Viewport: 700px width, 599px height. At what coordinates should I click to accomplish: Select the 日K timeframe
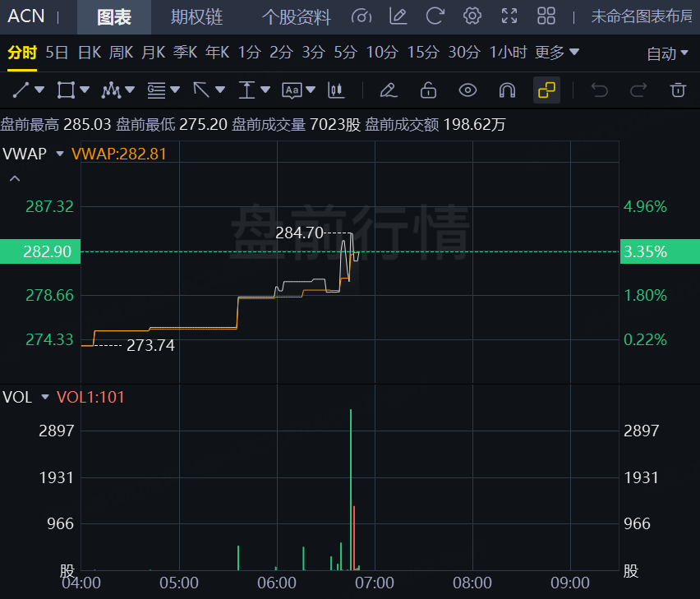pyautogui.click(x=90, y=51)
